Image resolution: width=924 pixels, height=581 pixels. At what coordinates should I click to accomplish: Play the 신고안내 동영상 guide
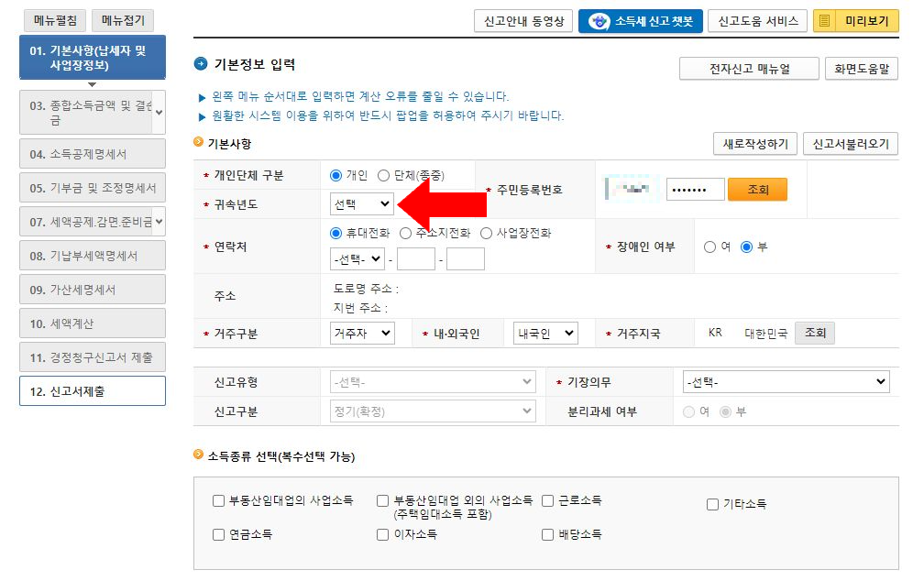(522, 21)
